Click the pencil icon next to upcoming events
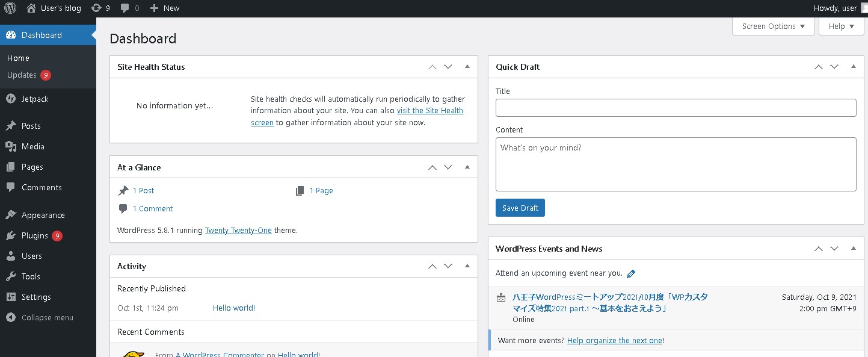 click(x=631, y=273)
